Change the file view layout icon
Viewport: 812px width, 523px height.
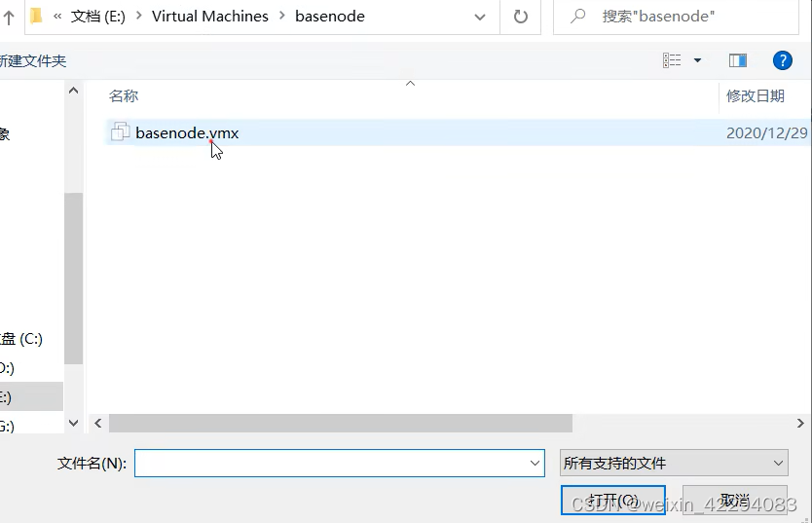tap(672, 60)
